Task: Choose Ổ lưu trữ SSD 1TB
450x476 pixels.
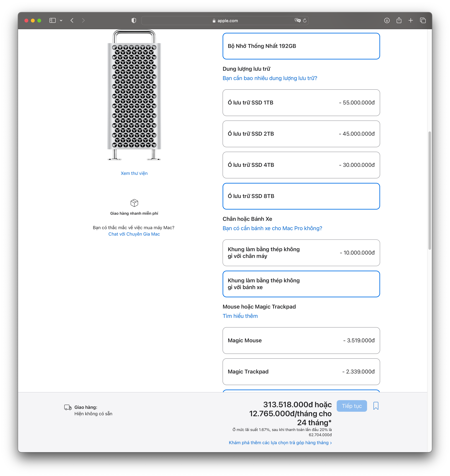Action: pos(301,103)
